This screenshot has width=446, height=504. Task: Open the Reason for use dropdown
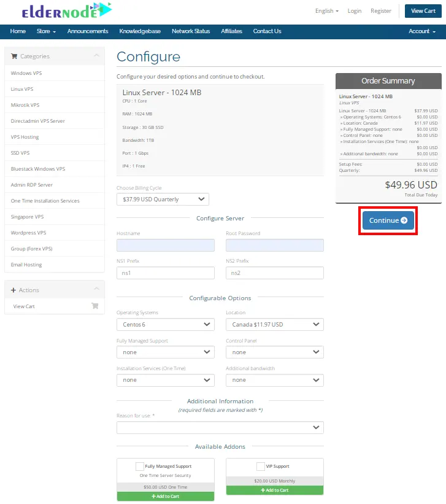[220, 427]
